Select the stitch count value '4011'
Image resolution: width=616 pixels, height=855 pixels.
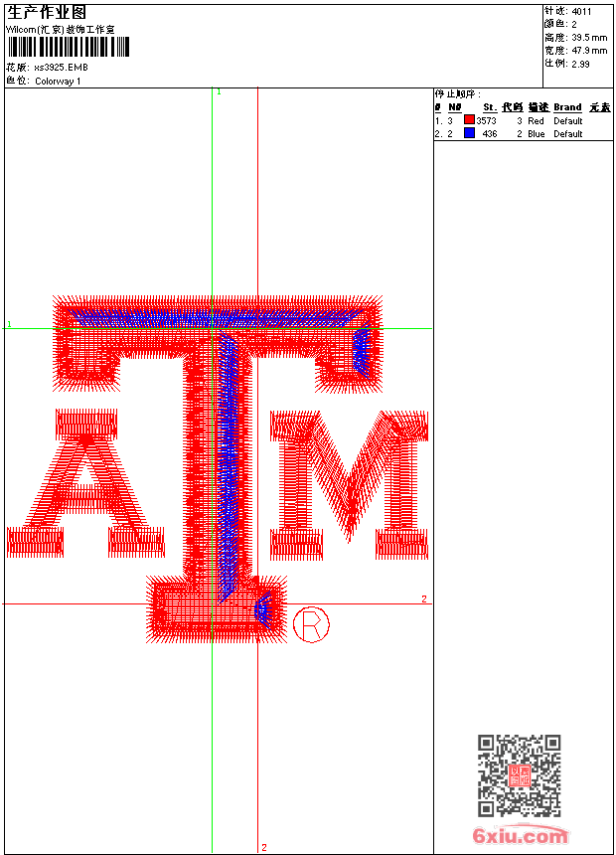581,12
